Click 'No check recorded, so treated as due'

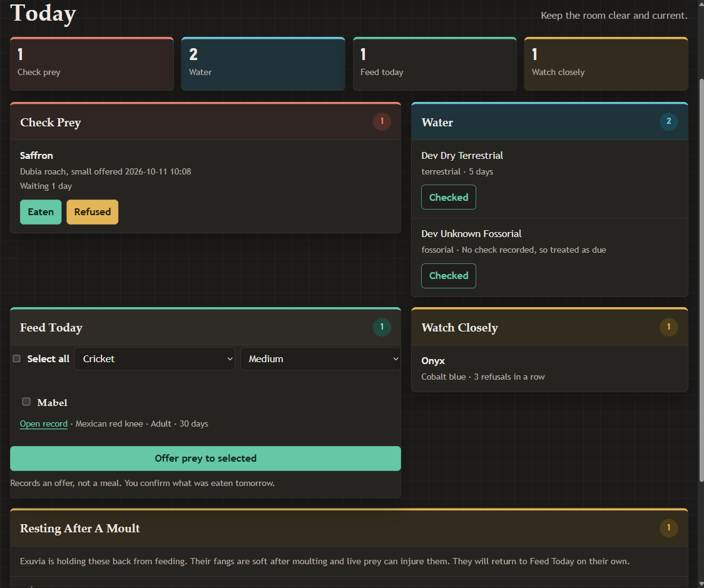point(534,250)
